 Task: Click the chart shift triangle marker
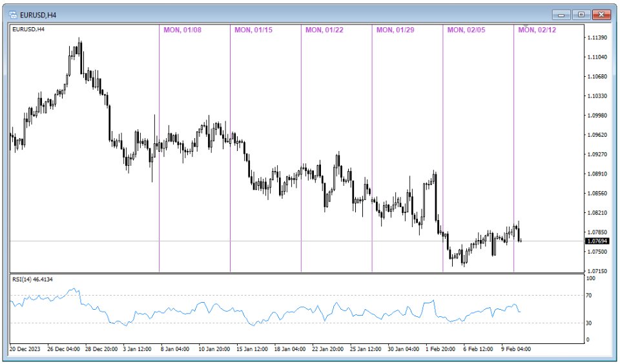click(x=526, y=26)
